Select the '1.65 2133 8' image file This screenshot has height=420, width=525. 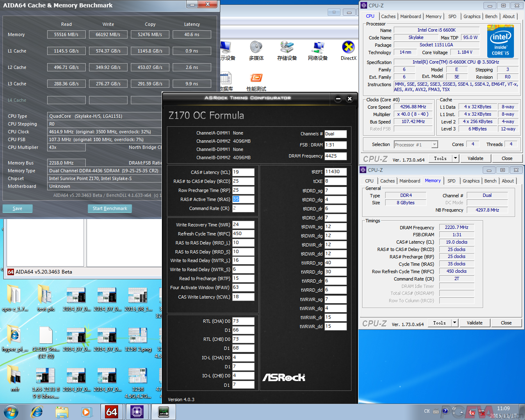tap(46, 383)
